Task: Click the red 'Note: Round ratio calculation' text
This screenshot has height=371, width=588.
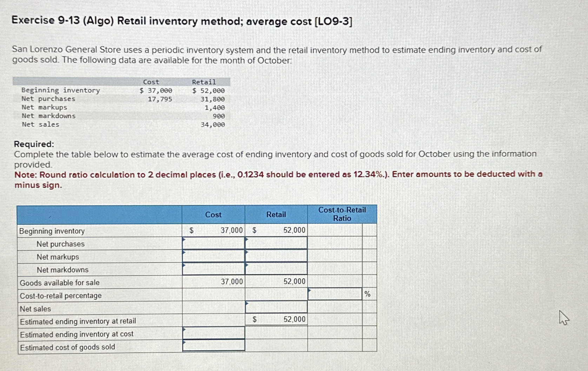Action: pos(278,179)
